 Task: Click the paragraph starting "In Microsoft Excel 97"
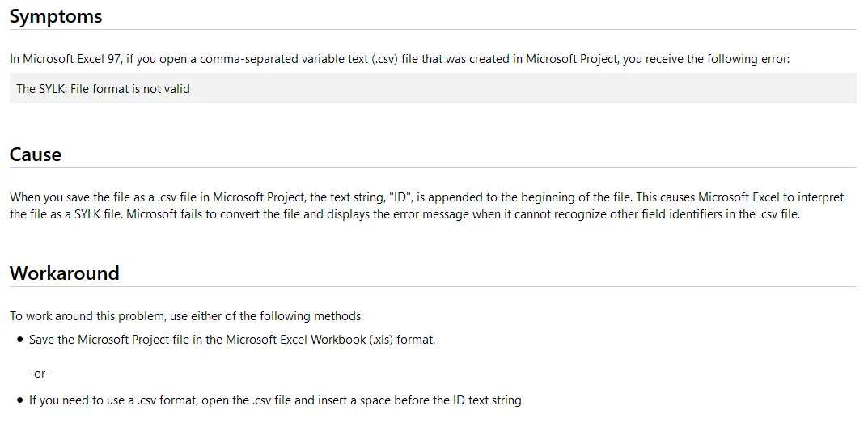(400, 58)
